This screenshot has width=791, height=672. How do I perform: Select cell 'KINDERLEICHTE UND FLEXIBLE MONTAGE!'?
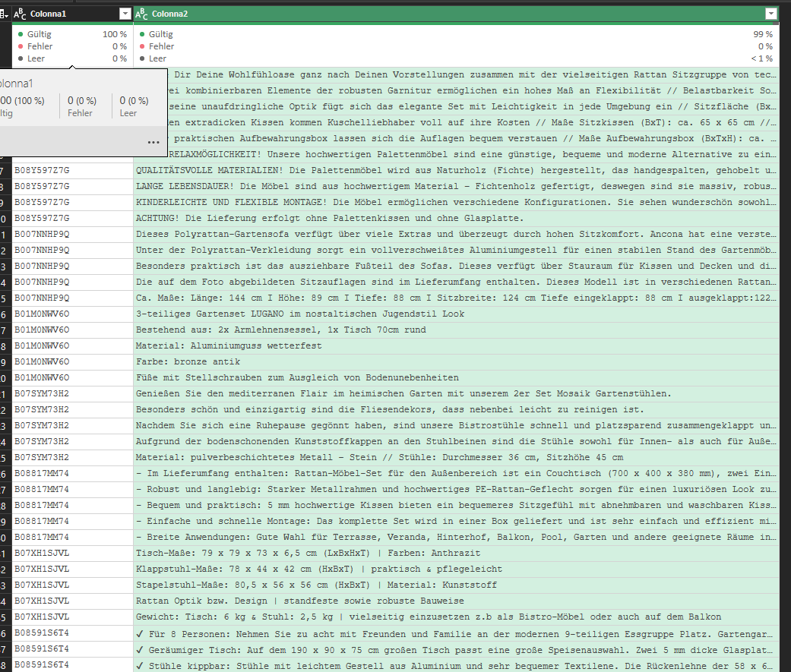(456, 203)
